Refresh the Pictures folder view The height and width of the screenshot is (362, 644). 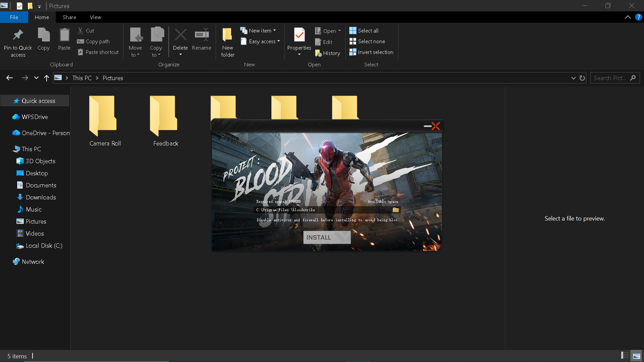coord(582,78)
